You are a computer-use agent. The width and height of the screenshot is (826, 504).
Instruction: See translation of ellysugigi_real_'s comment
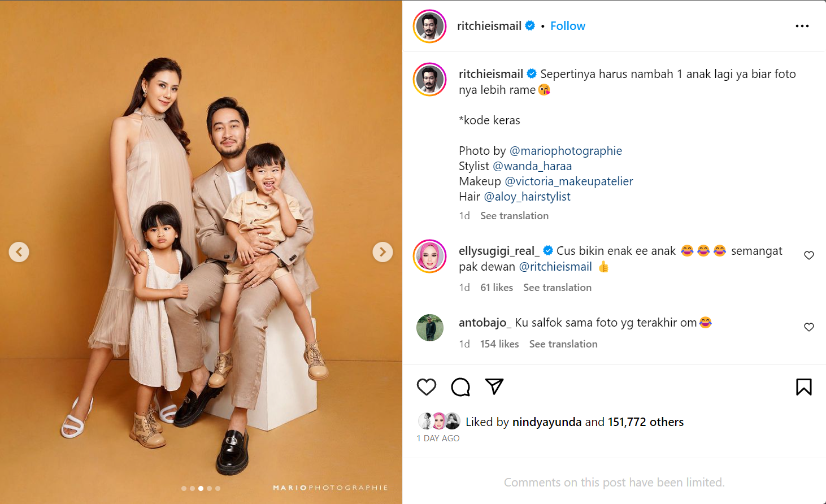pyautogui.click(x=557, y=288)
